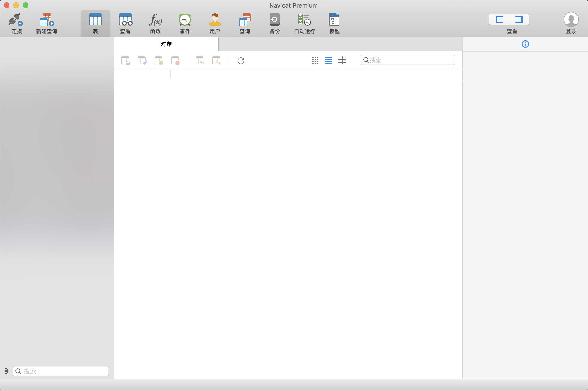The width and height of the screenshot is (588, 390).
Task: Switch to icon grid view
Action: coord(315,60)
